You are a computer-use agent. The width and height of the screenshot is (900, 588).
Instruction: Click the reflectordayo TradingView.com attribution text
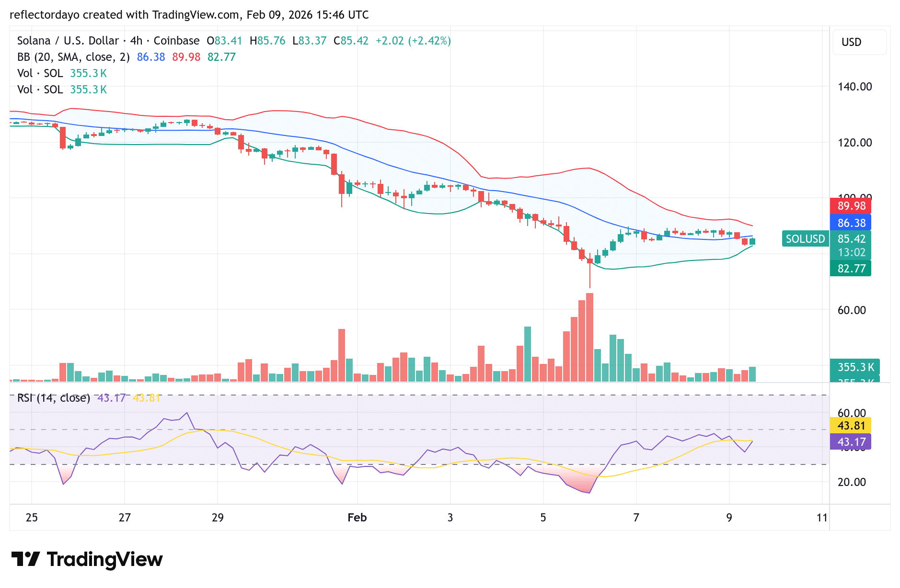[x=189, y=15]
